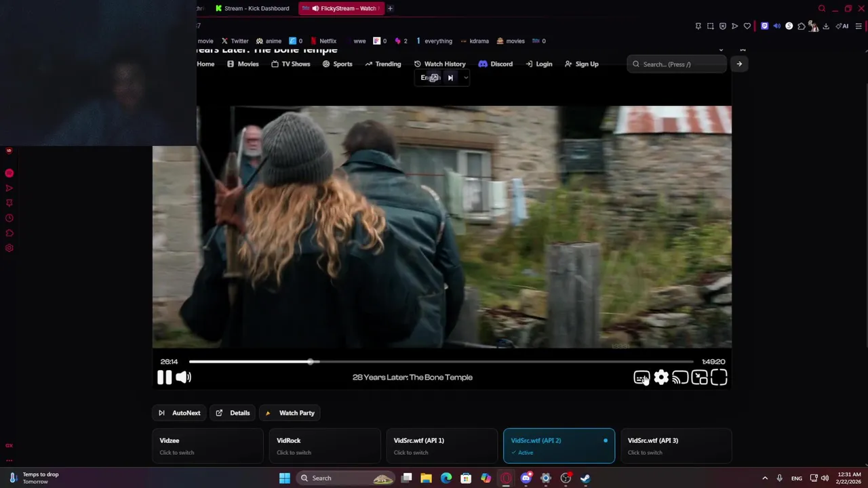Open the movies bookmark folder with popcorn icon
The height and width of the screenshot is (488, 868).
(510, 41)
